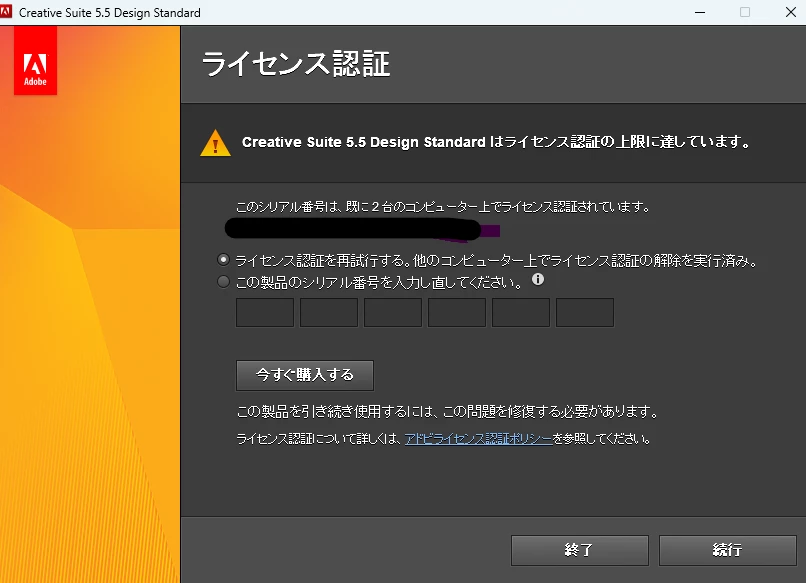Click text about 2 台のコンピューター activation
This screenshot has height=583, width=806.
444,207
